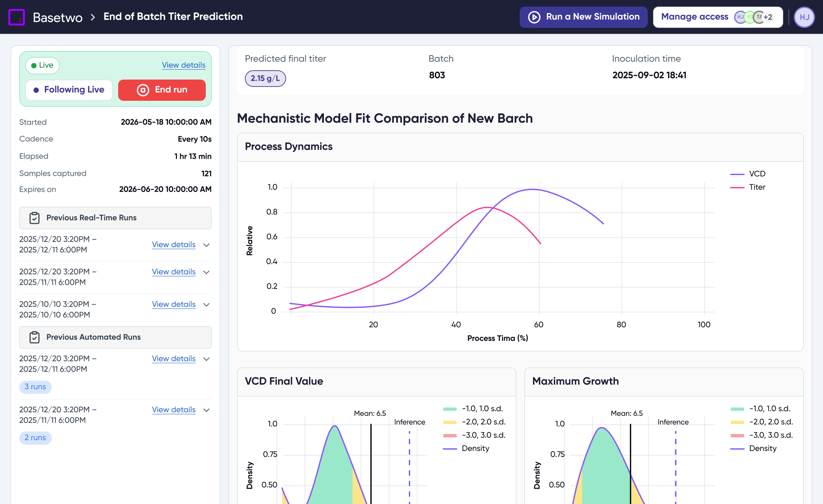Screen dimensions: 823x504
Task: Click samples captured value 121
Action: [x=206, y=173]
